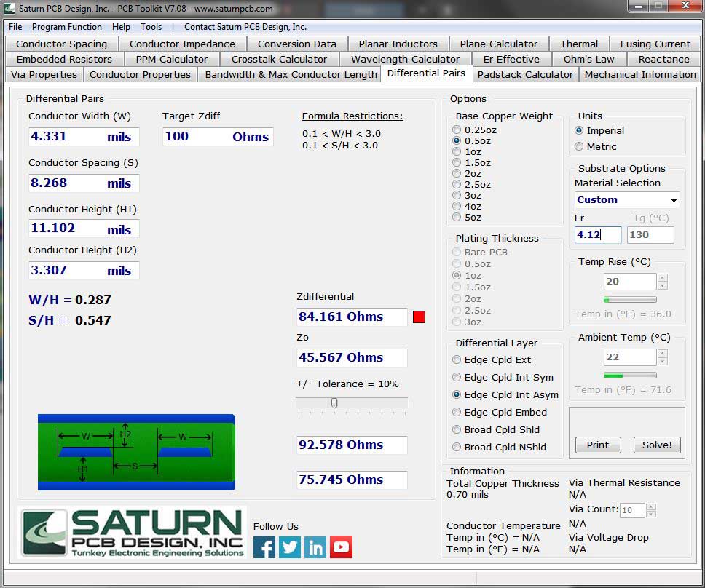Click the differential pair cross-section diagram
This screenshot has width=705, height=588.
[136, 452]
